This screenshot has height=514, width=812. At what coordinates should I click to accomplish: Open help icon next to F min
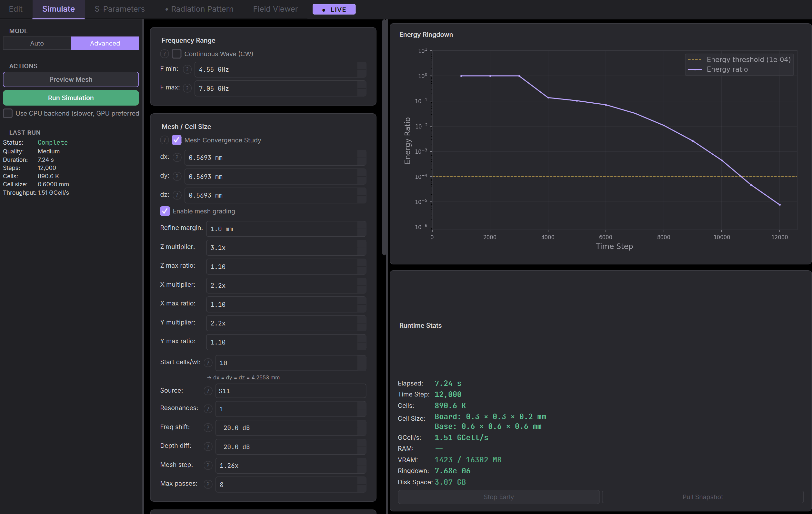pos(187,69)
